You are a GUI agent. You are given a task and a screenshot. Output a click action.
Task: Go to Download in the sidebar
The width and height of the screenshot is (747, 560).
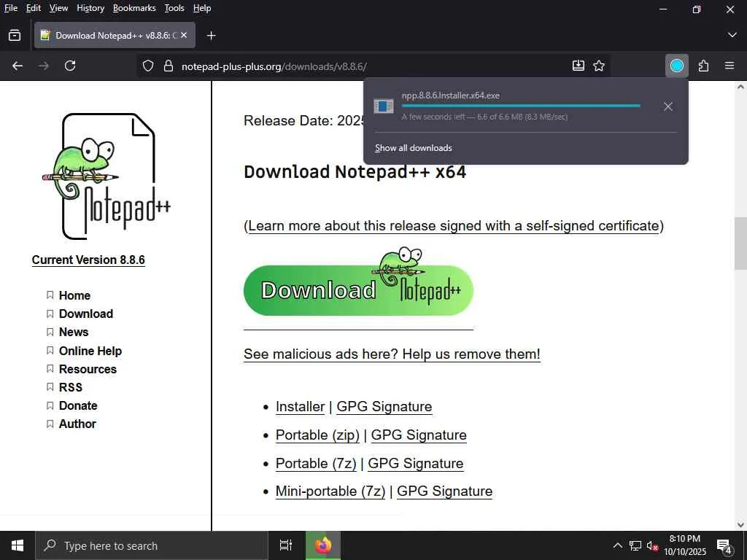pos(86,314)
